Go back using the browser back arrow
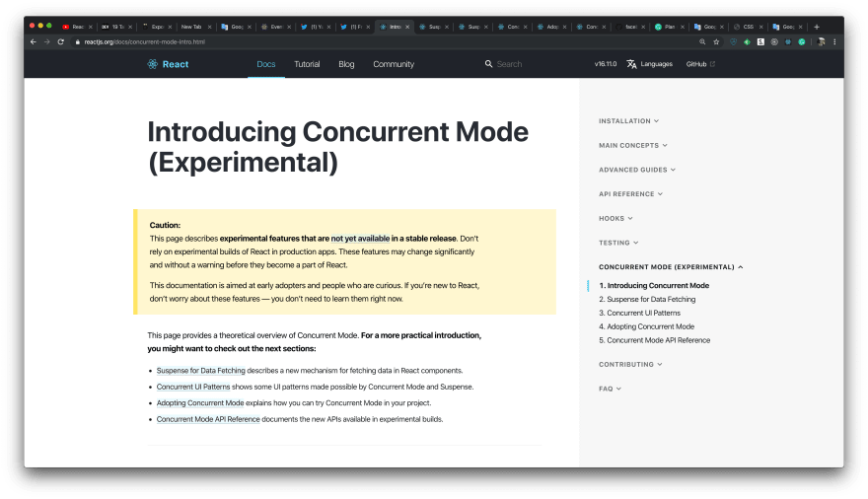This screenshot has width=868, height=499. click(x=34, y=42)
